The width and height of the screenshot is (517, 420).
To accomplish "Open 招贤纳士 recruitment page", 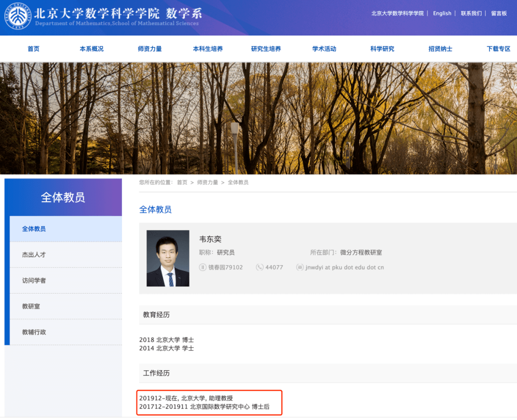I will pos(440,49).
